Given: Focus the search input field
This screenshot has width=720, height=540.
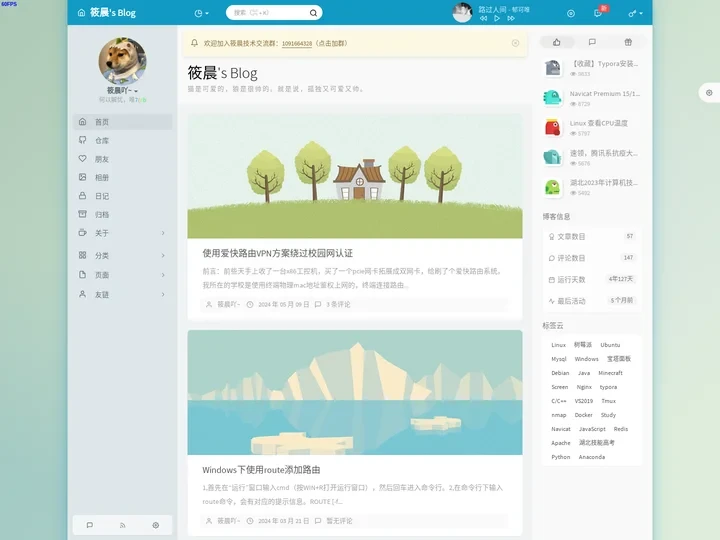Looking at the screenshot, I should coord(269,13).
